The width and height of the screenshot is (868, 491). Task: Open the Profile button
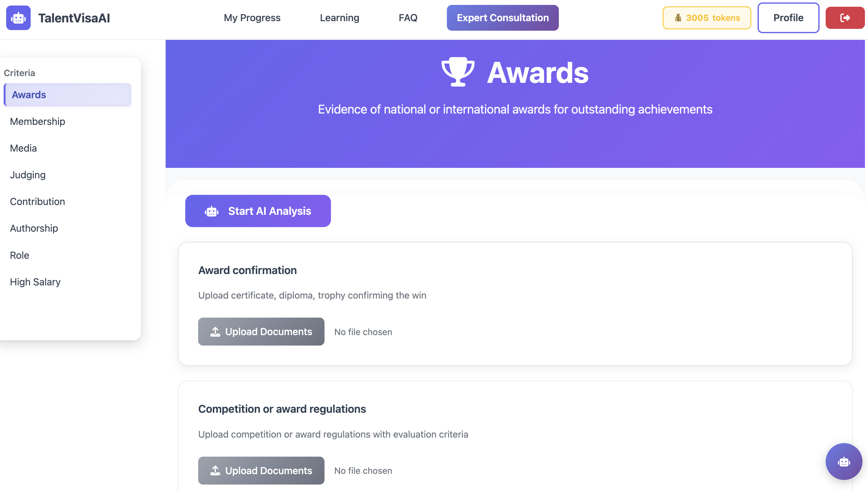coord(788,17)
